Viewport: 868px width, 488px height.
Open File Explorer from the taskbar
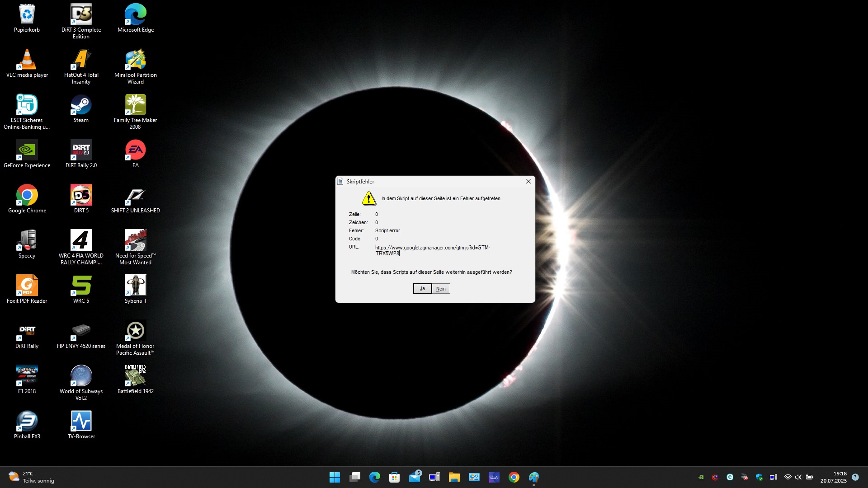click(454, 477)
